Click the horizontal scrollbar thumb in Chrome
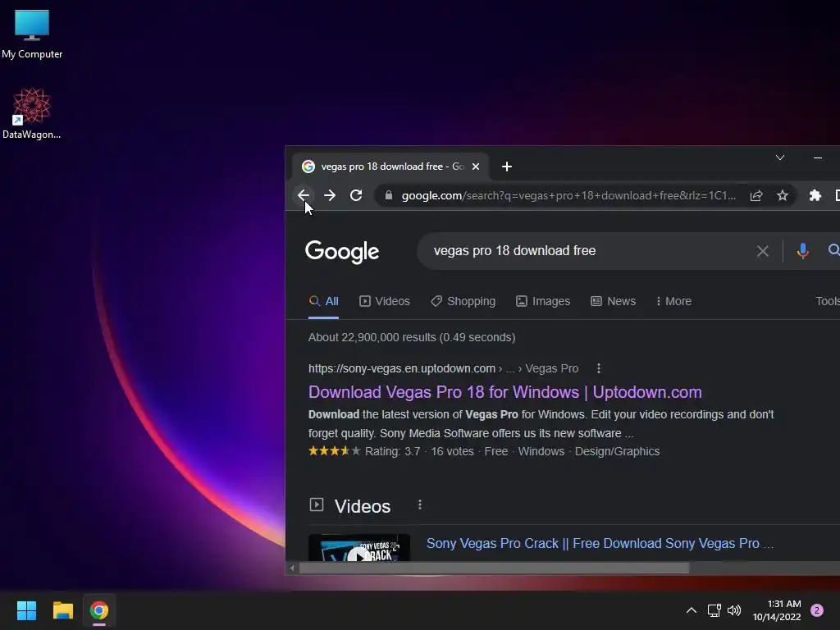The image size is (840, 630). 494,568
